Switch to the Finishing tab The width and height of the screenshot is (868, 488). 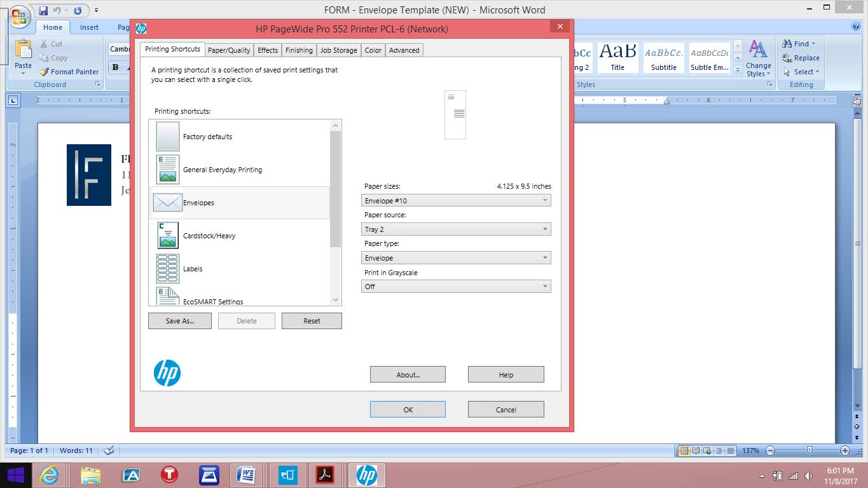[x=299, y=50]
